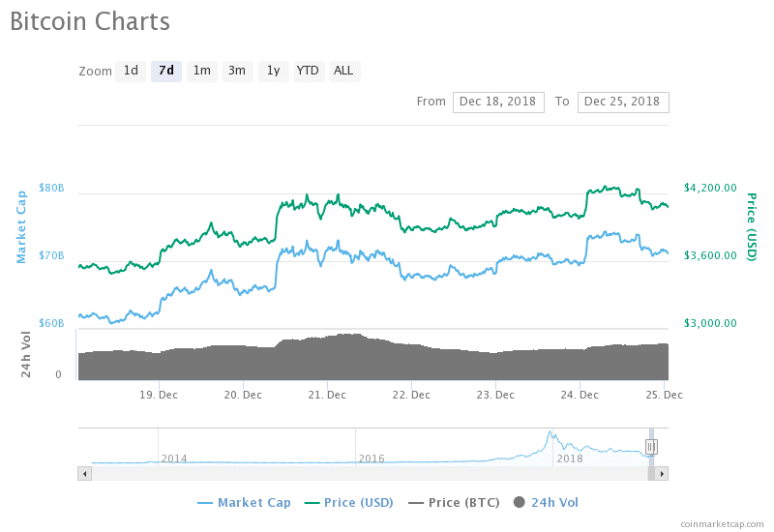Click the navigator right scroll arrow
Screen dimensions: 774x532
tap(662, 474)
